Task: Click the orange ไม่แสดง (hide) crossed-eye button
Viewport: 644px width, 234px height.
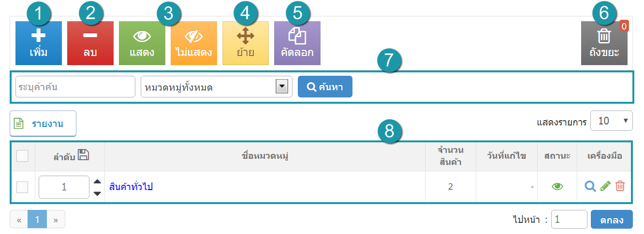Action: pyautogui.click(x=194, y=43)
